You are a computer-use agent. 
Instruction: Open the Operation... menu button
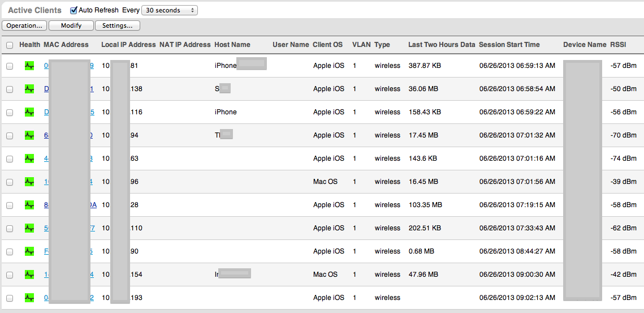(24, 25)
